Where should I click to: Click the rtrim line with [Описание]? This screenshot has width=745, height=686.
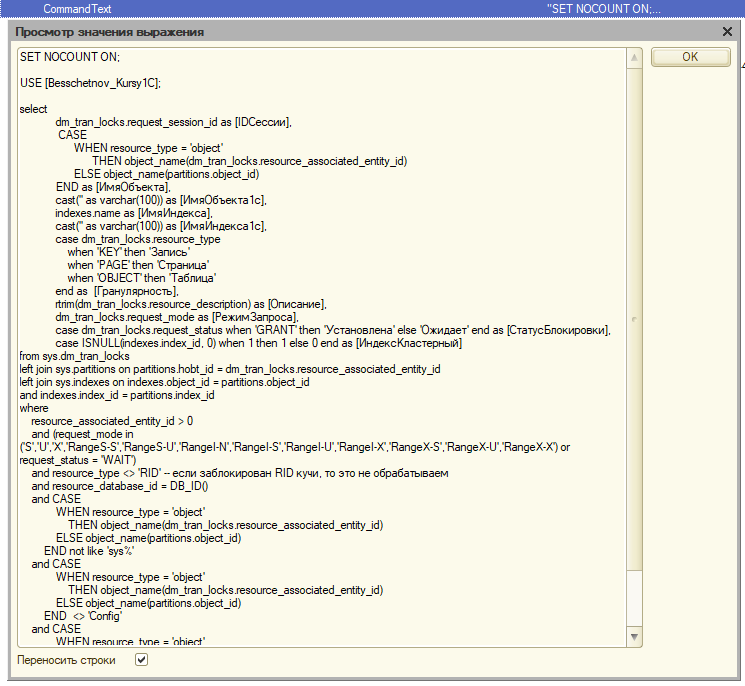(x=191, y=304)
